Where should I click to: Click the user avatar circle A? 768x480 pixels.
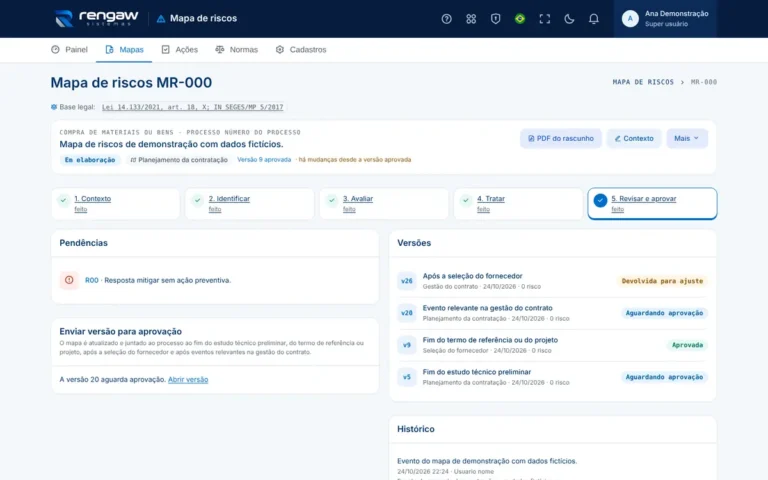pos(630,19)
